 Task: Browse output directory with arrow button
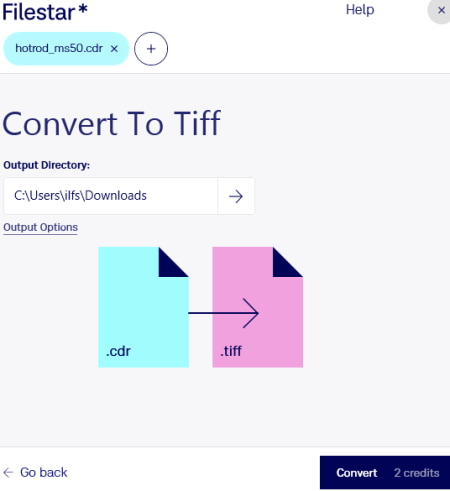(x=236, y=196)
